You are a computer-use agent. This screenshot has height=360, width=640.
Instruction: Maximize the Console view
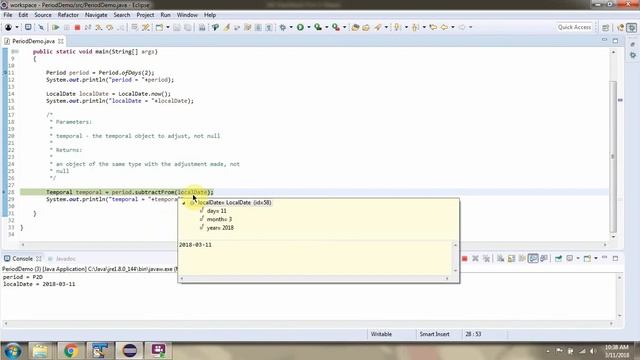click(616, 258)
